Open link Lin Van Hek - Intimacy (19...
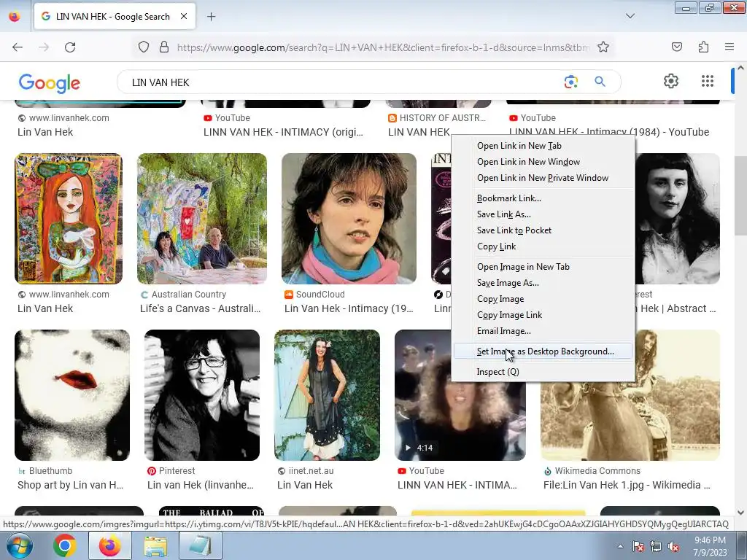Viewport: 747px width, 560px height. [x=349, y=308]
